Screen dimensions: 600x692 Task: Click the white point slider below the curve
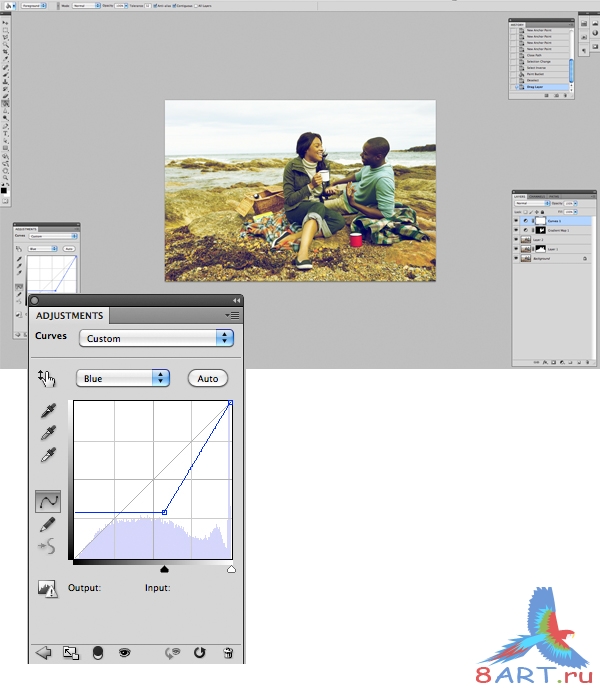[231, 569]
